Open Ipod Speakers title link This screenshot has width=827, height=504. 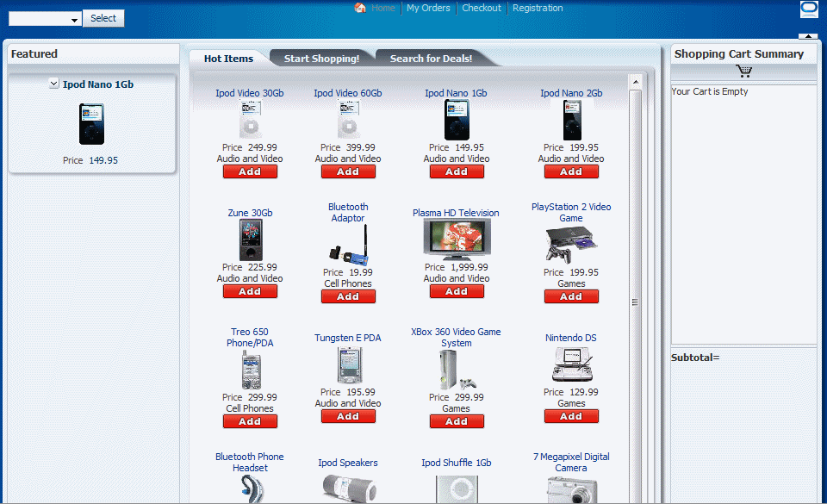click(348, 463)
